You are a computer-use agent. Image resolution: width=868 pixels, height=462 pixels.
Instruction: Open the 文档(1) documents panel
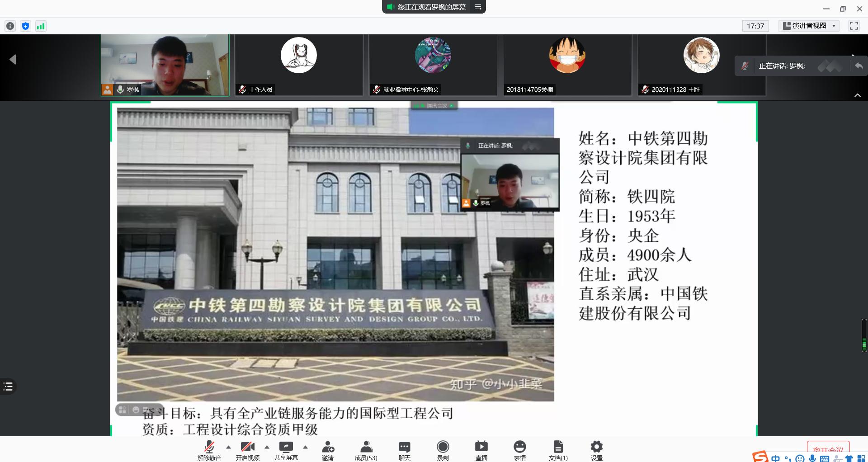[558, 450]
